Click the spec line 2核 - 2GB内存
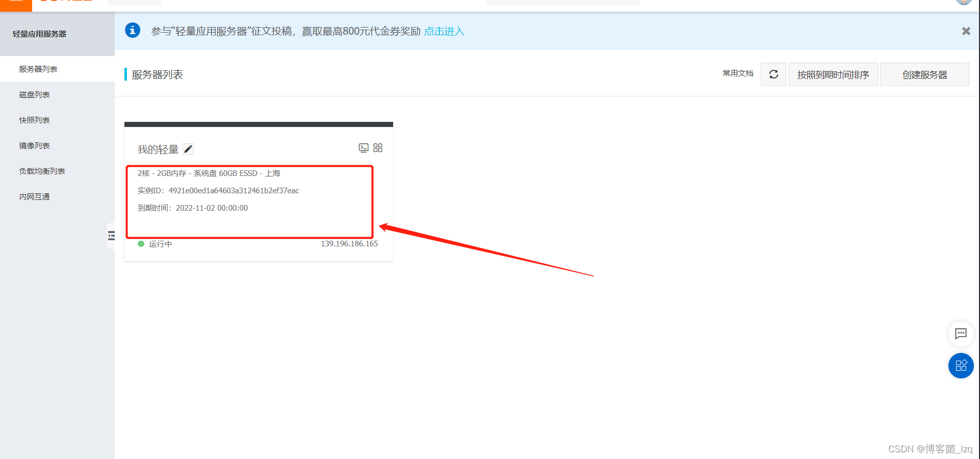 pos(209,173)
